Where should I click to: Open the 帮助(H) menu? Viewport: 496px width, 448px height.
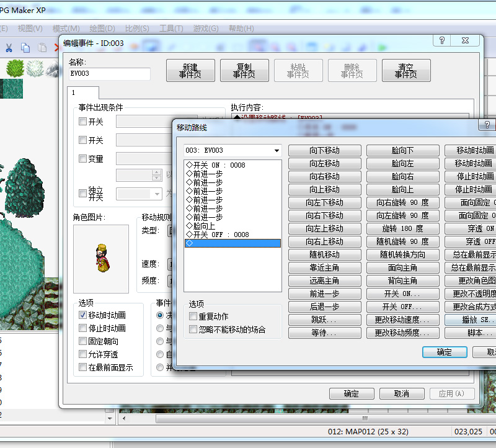(x=241, y=29)
